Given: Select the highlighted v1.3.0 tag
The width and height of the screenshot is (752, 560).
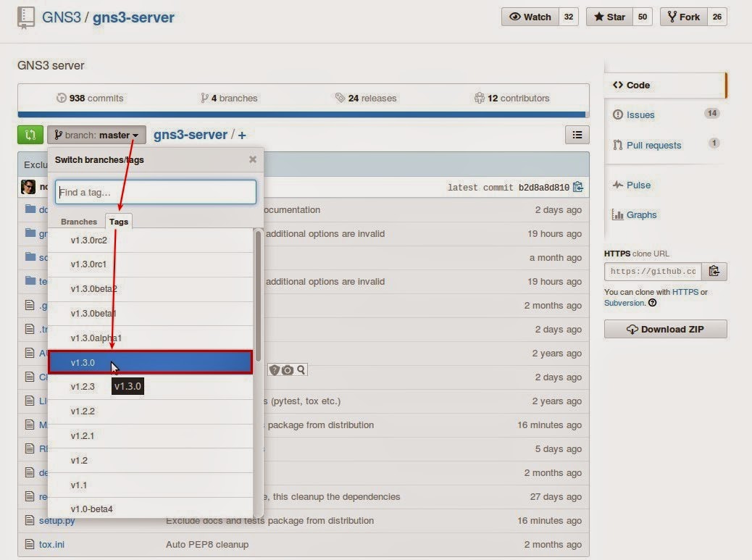Looking at the screenshot, I should click(x=150, y=362).
